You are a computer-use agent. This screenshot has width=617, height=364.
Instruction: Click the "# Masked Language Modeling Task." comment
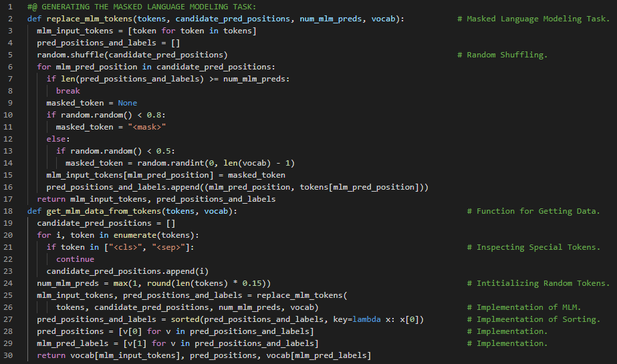533,18
